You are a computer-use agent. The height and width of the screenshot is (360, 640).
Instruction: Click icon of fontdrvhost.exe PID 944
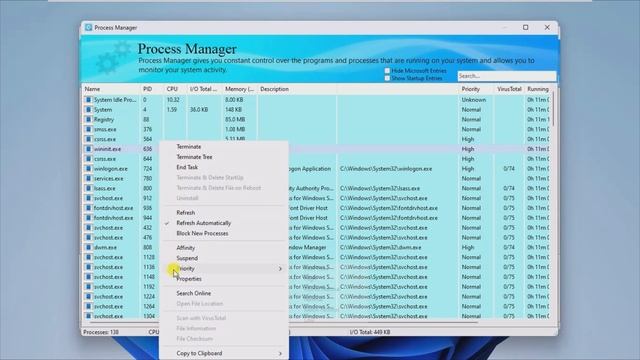point(88,218)
